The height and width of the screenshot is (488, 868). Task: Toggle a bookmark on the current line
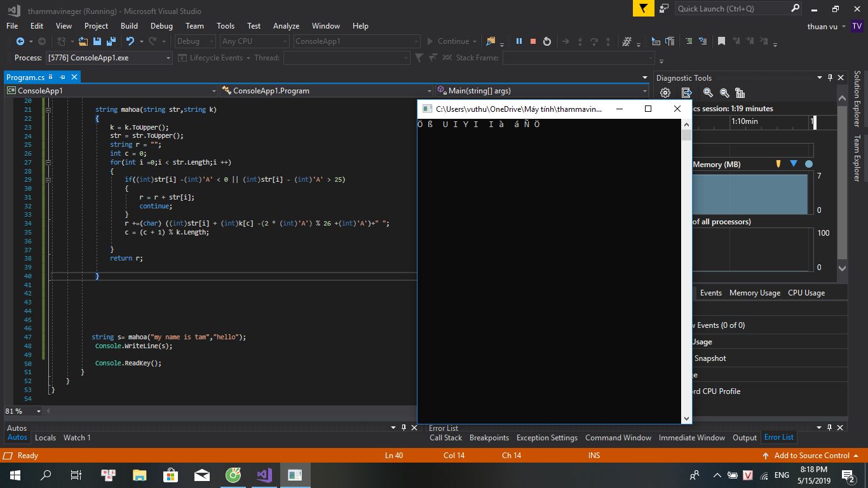point(721,41)
